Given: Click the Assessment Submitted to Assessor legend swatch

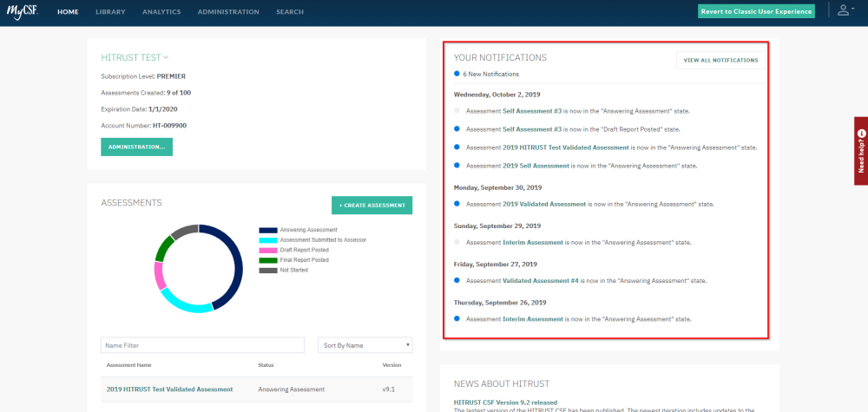Looking at the screenshot, I should pos(268,240).
